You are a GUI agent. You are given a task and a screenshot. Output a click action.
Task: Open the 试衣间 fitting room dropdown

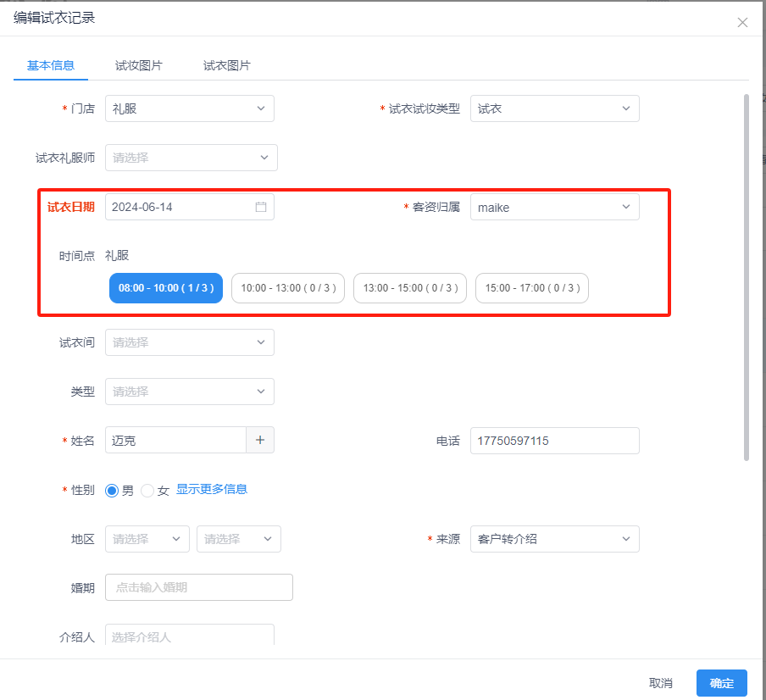click(x=189, y=342)
